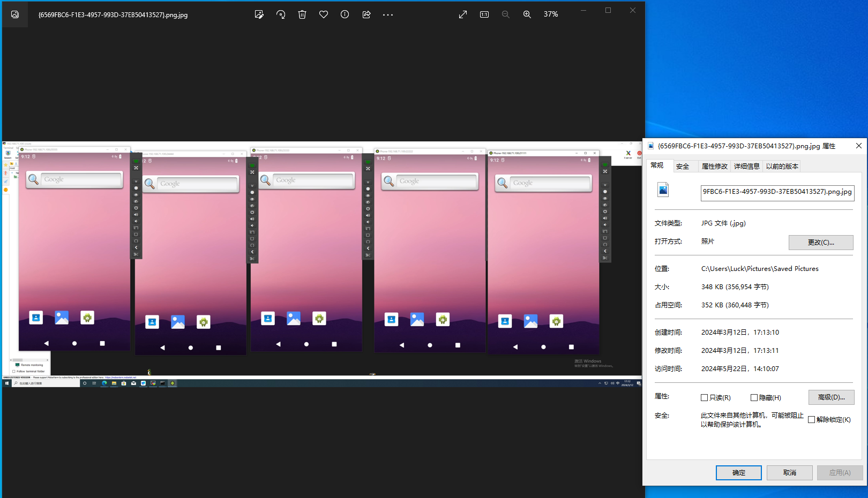Close the properties dialog with X
868x498 pixels.
pyautogui.click(x=859, y=146)
